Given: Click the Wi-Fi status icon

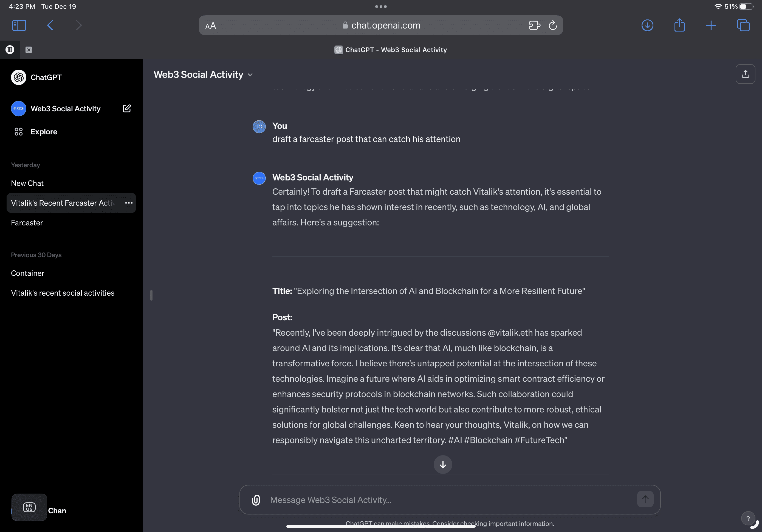Looking at the screenshot, I should (718, 7).
